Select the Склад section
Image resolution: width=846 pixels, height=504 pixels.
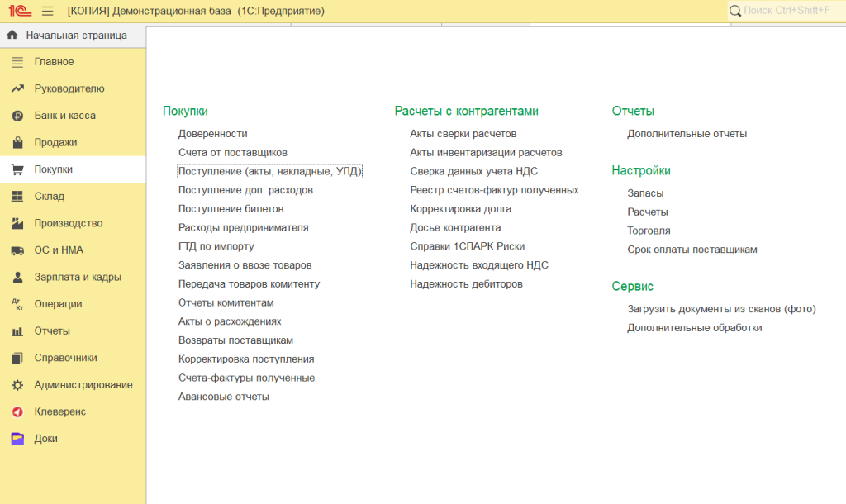(x=73, y=197)
